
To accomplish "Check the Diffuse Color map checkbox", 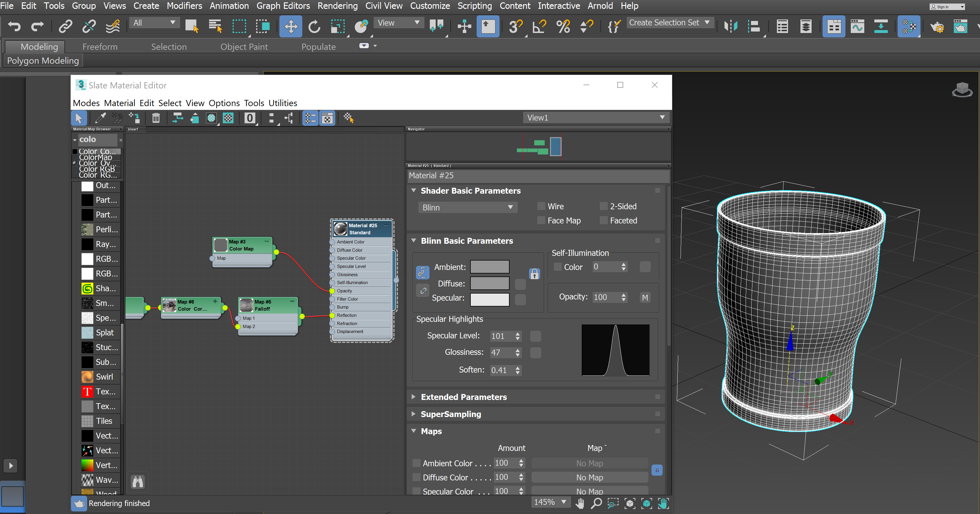I will (417, 477).
